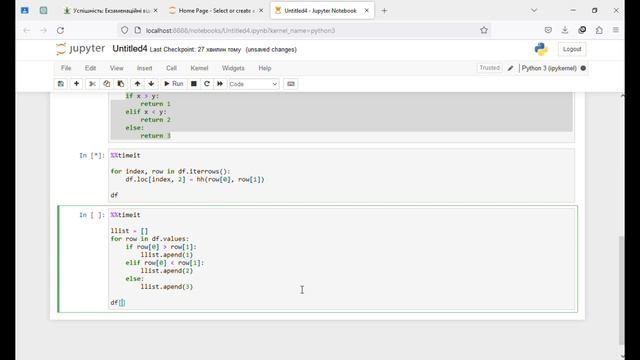This screenshot has width=640, height=360.
Task: Bookmark this page with star icon
Action: tap(484, 30)
